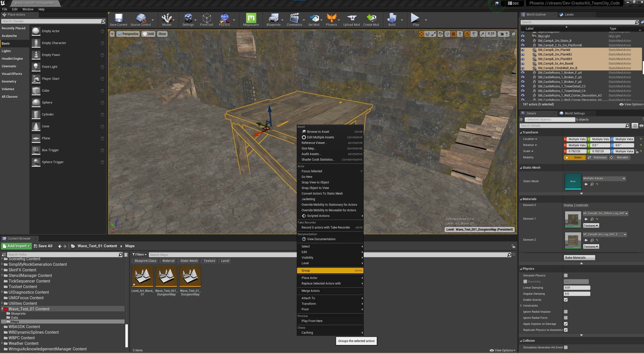Open the Static Mesh Multiple Values dropdown
This screenshot has height=354, width=644.
(x=604, y=178)
